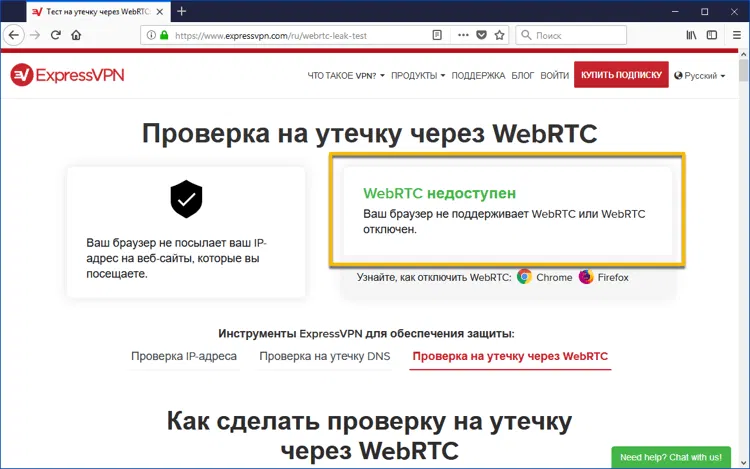Toggle reader view in address bar
Image resolution: width=750 pixels, height=469 pixels.
[x=437, y=35]
